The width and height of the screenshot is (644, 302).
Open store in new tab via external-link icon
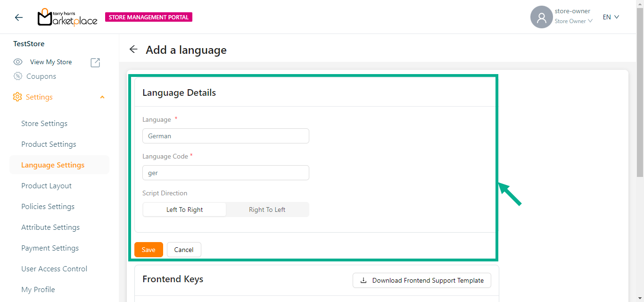[95, 62]
